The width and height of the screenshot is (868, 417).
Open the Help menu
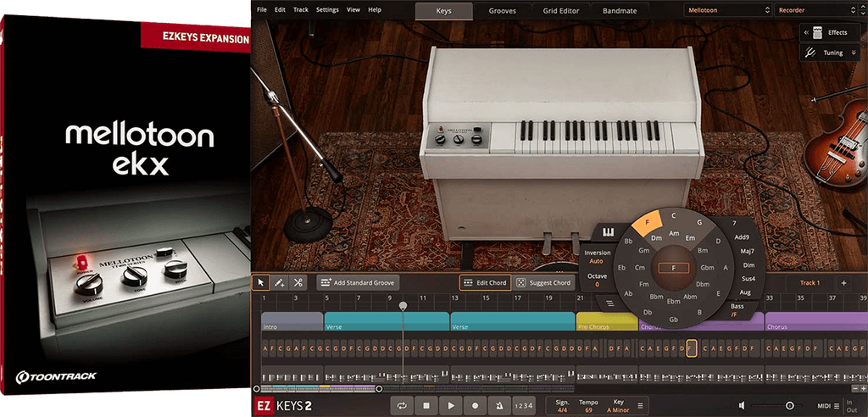pyautogui.click(x=375, y=10)
